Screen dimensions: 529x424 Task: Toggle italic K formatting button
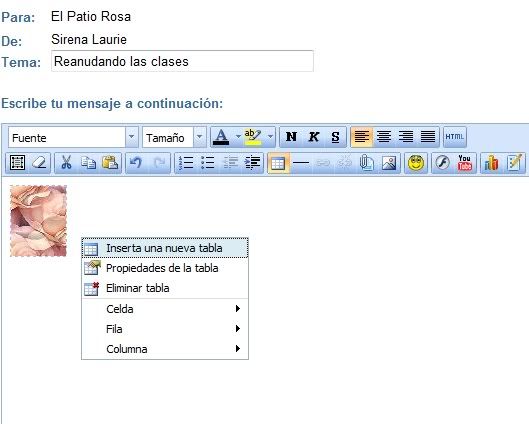pyautogui.click(x=313, y=137)
